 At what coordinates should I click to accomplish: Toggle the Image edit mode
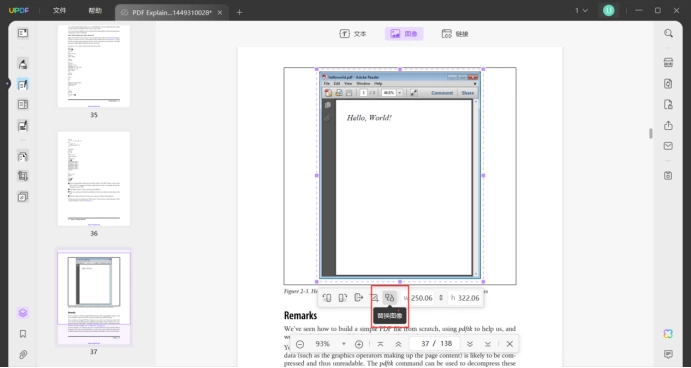click(404, 33)
